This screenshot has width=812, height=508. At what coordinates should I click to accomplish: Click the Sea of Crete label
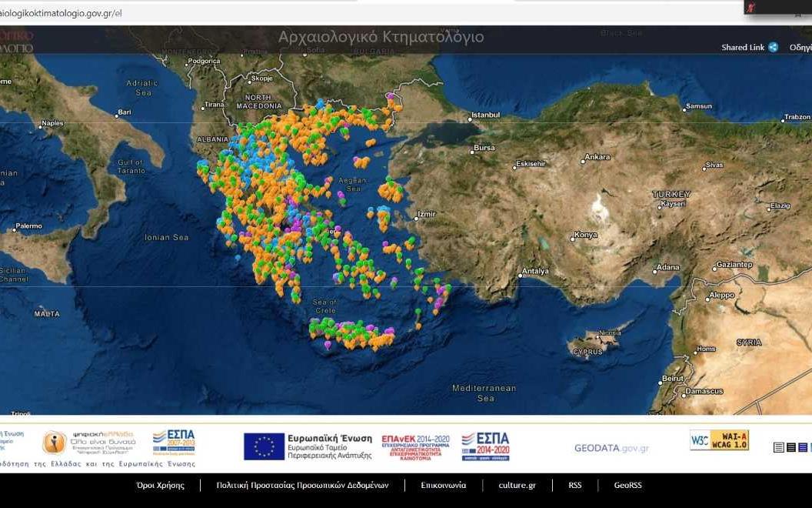point(324,306)
